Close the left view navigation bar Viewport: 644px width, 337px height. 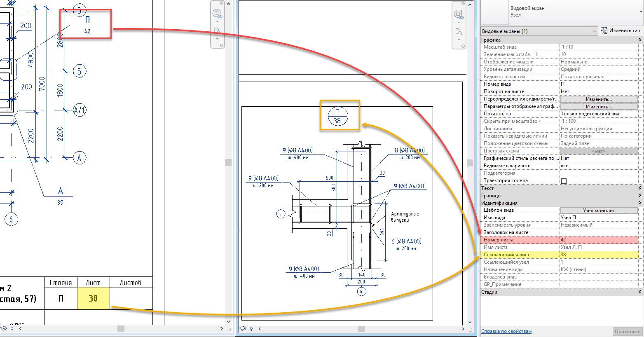pyautogui.click(x=222, y=3)
